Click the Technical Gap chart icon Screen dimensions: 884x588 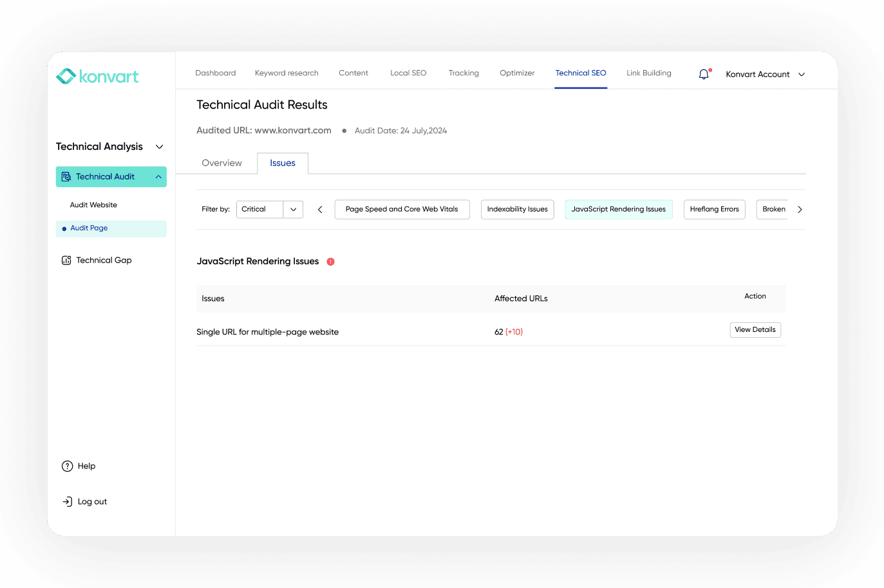[x=66, y=261]
